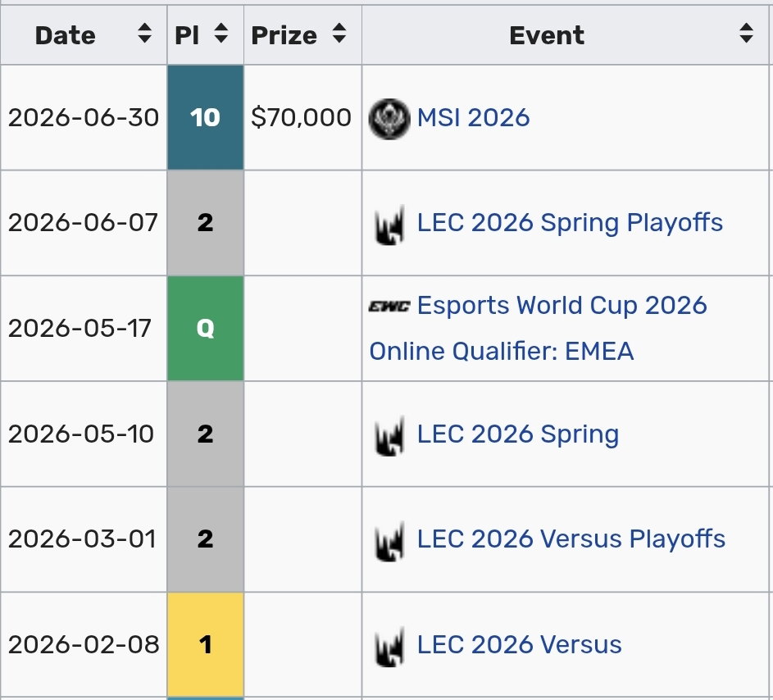The image size is (773, 700).
Task: Click the EWC logo icon
Action: [389, 307]
